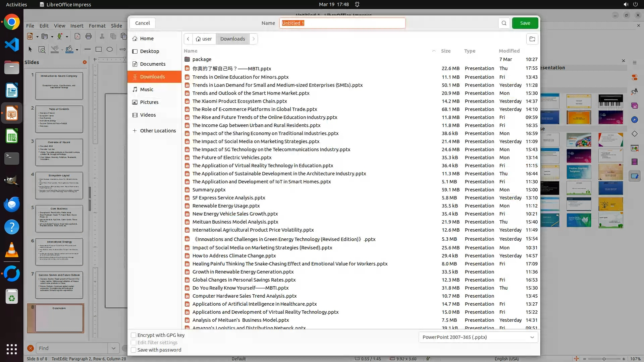Viewport: 644px width, 362px height.
Task: Click the search icon in the save dialog
Action: click(x=504, y=23)
